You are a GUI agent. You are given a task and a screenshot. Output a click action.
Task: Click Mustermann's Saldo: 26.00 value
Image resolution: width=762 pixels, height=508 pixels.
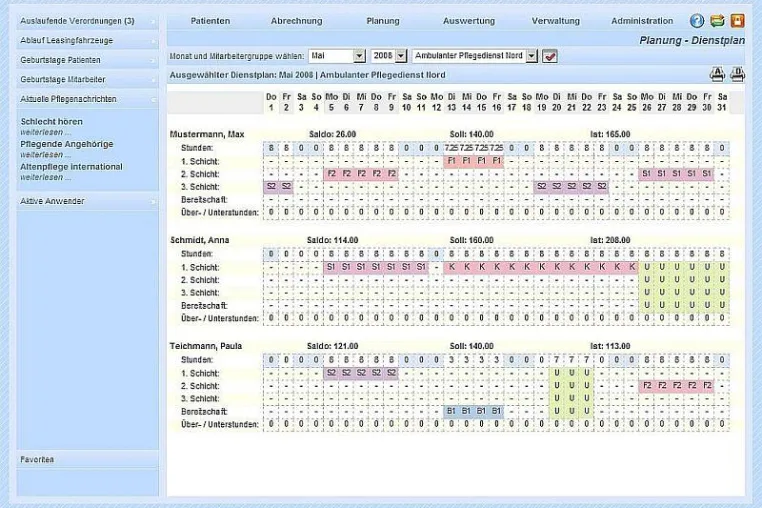pyautogui.click(x=332, y=134)
